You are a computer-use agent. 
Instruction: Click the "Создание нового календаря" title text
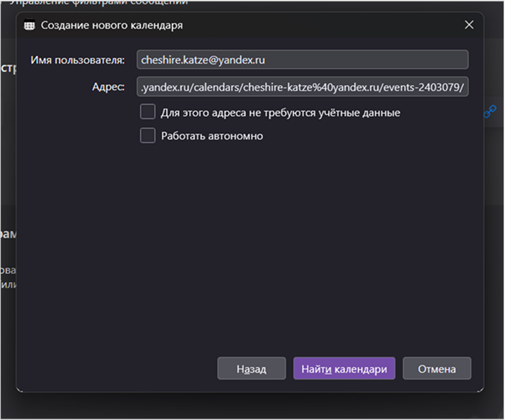point(112,25)
